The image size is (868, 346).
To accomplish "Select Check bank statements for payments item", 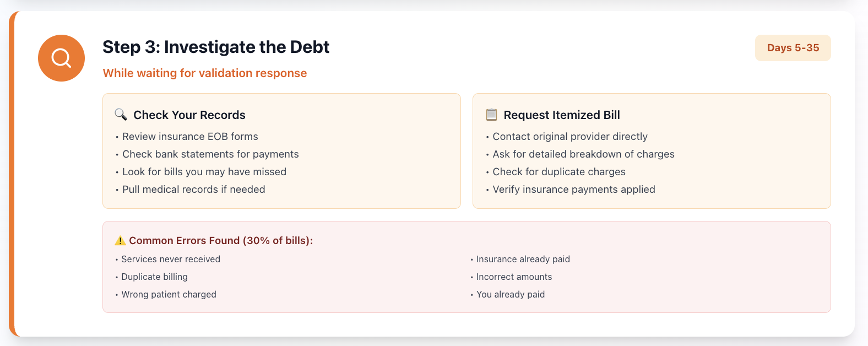I will click(210, 154).
